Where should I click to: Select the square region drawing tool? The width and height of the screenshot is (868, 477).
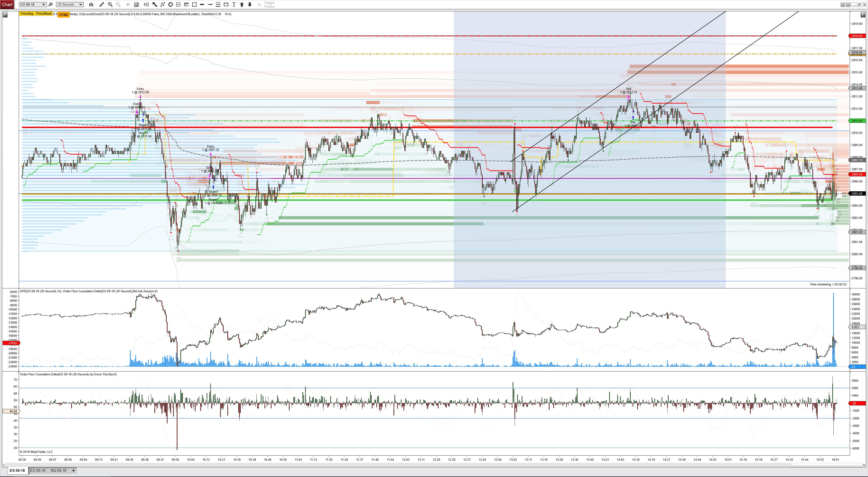pos(194,4)
